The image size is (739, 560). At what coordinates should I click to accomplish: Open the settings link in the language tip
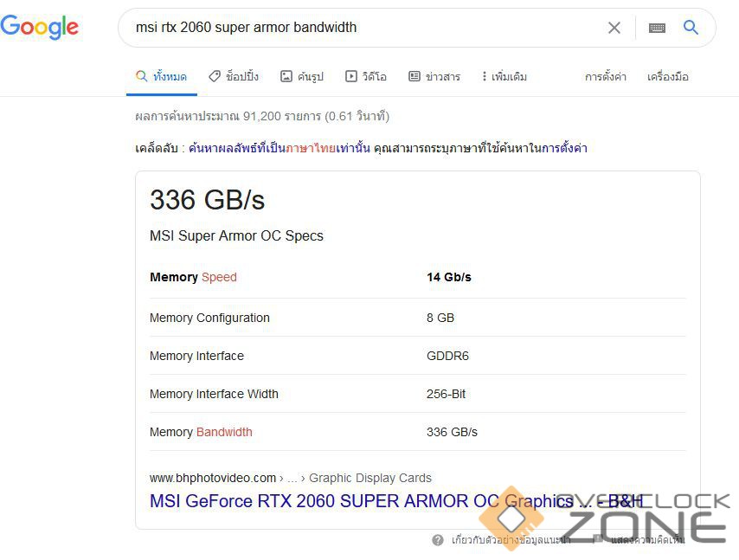[565, 148]
